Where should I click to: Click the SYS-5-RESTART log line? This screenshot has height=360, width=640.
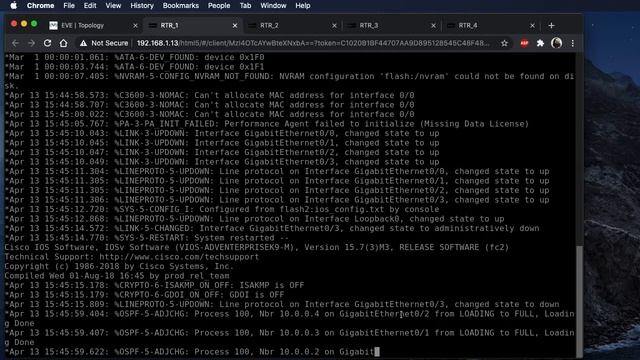coord(147,238)
